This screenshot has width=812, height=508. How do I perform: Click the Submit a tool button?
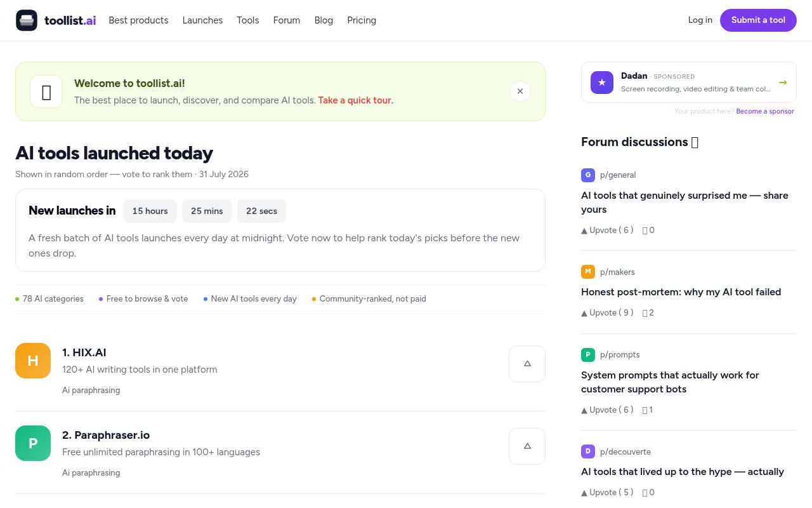[x=758, y=20]
